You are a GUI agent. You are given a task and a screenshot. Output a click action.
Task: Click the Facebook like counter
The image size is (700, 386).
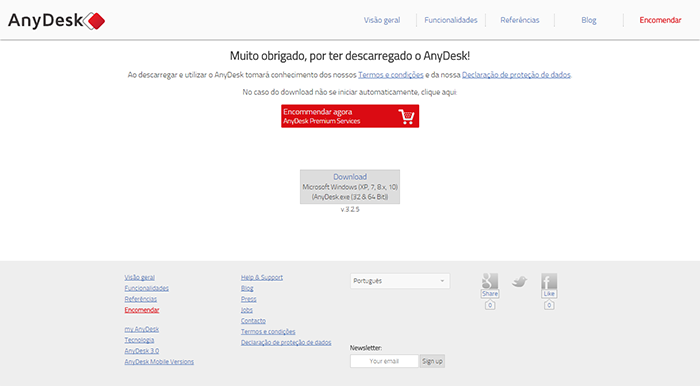549,305
